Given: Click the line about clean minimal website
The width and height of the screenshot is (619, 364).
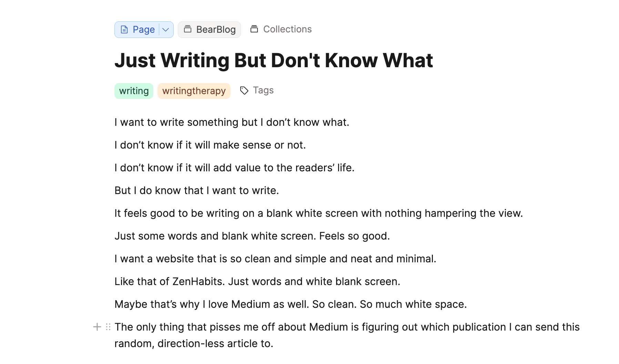Looking at the screenshot, I should click(x=275, y=259).
